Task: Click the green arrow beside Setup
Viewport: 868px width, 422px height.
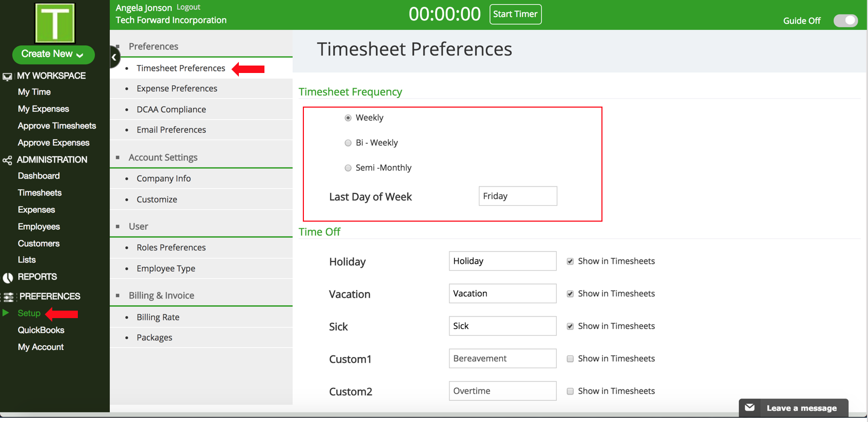Action: [6, 313]
